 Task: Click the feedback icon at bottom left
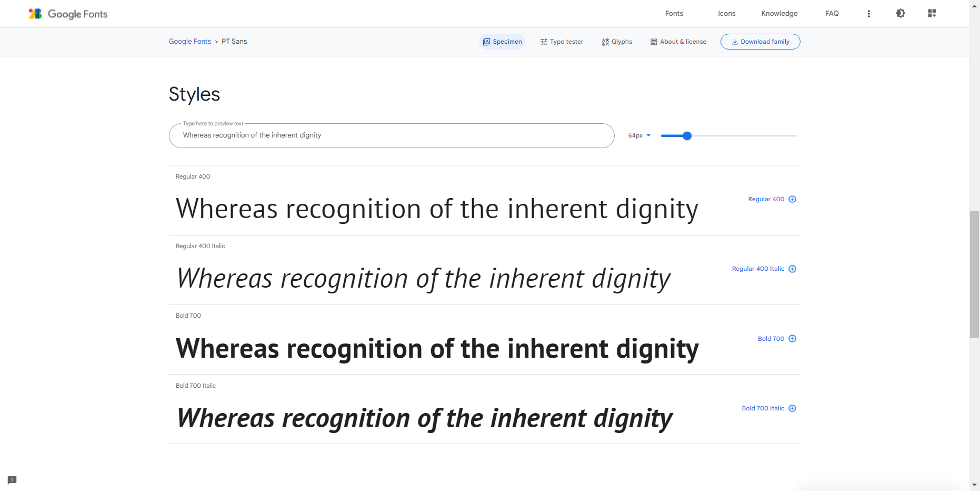pos(12,480)
